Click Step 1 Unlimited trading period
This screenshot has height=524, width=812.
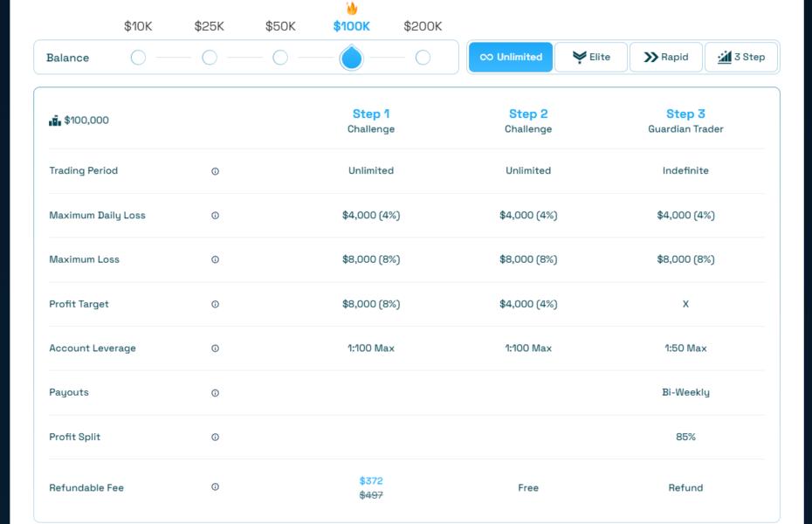[371, 171]
